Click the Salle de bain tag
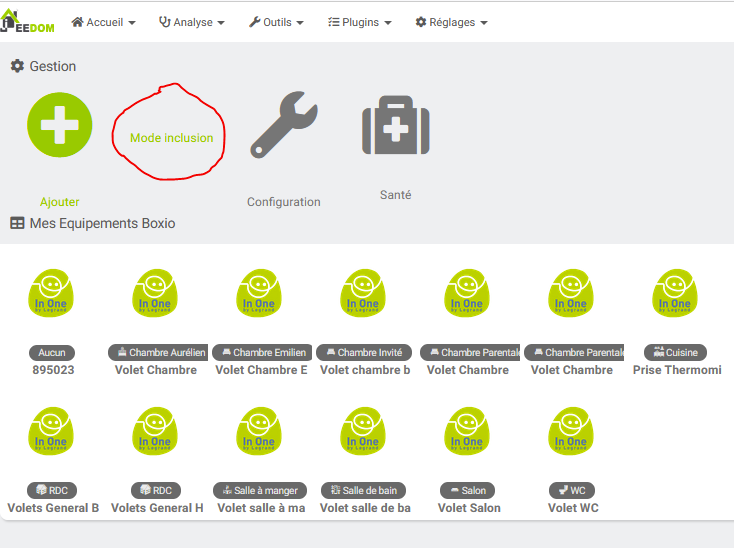The height and width of the screenshot is (548, 734). (x=364, y=490)
